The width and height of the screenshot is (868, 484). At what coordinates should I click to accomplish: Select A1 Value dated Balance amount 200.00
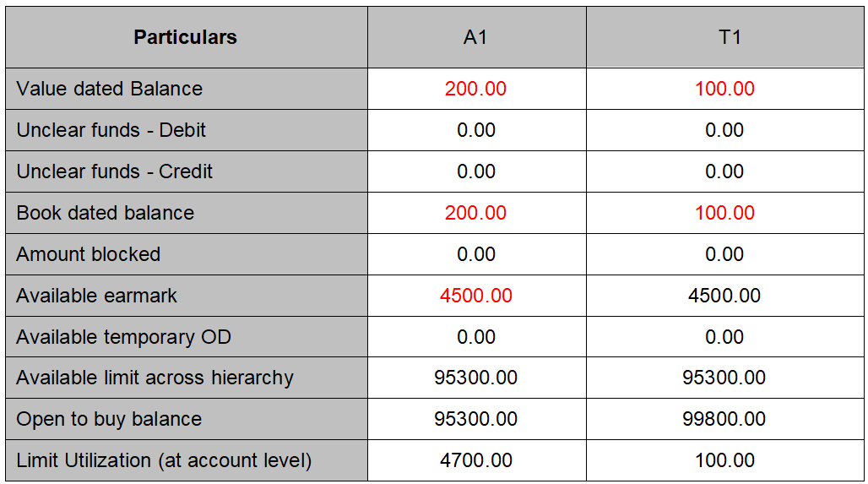[475, 89]
